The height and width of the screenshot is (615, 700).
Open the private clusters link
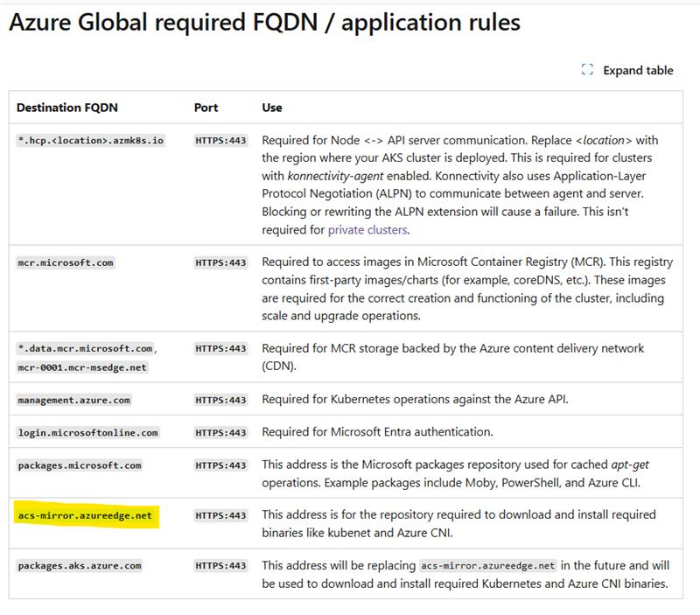click(x=367, y=230)
